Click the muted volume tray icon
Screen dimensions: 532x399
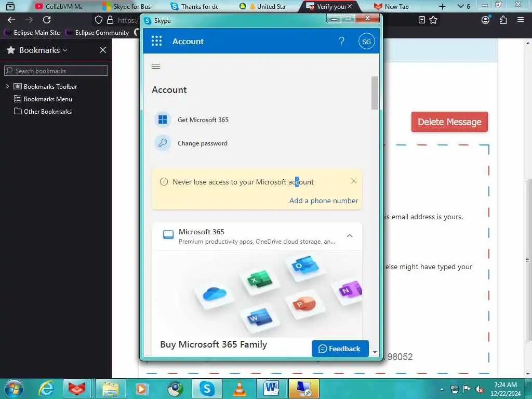480,390
